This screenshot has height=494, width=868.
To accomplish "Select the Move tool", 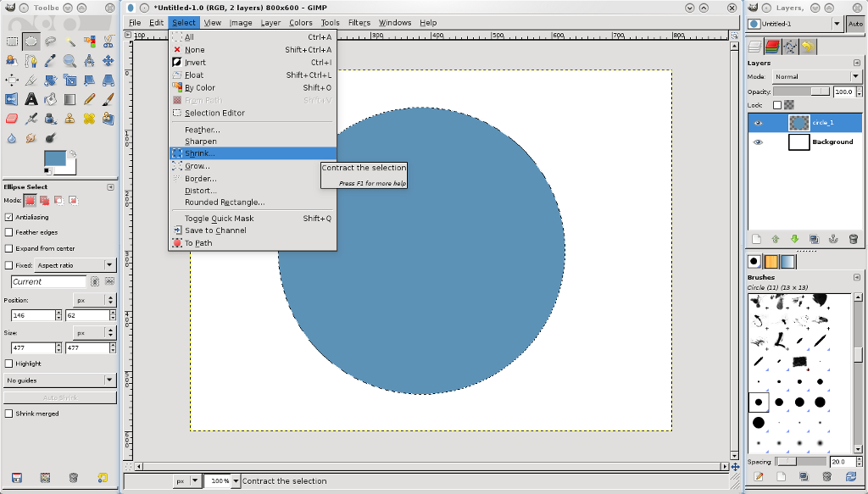I will [x=108, y=61].
